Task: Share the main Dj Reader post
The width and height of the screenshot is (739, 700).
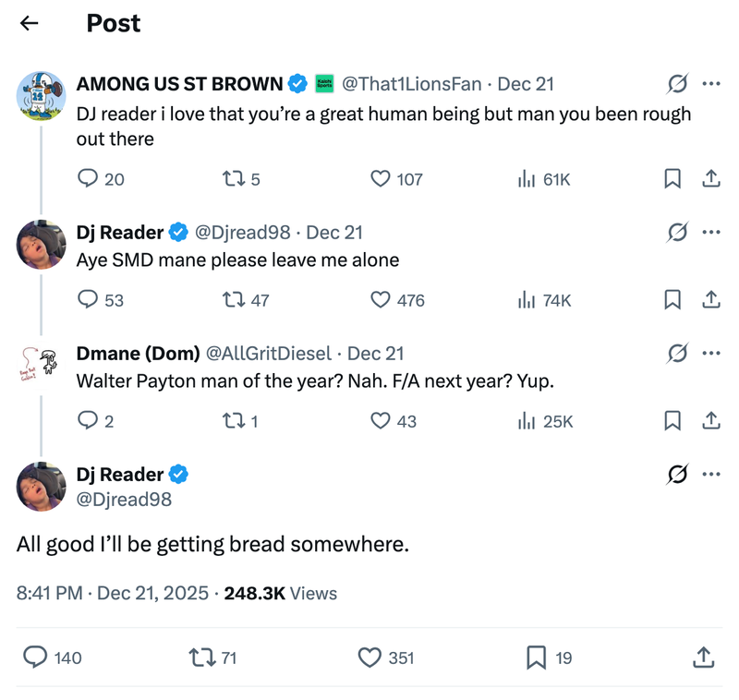Action: pos(702,658)
